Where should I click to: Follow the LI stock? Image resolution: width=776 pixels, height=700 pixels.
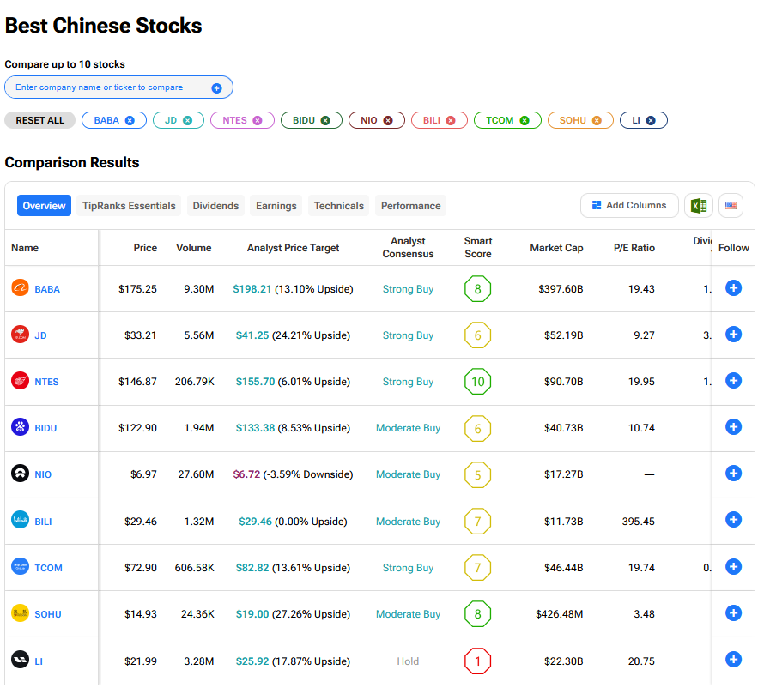click(x=733, y=660)
